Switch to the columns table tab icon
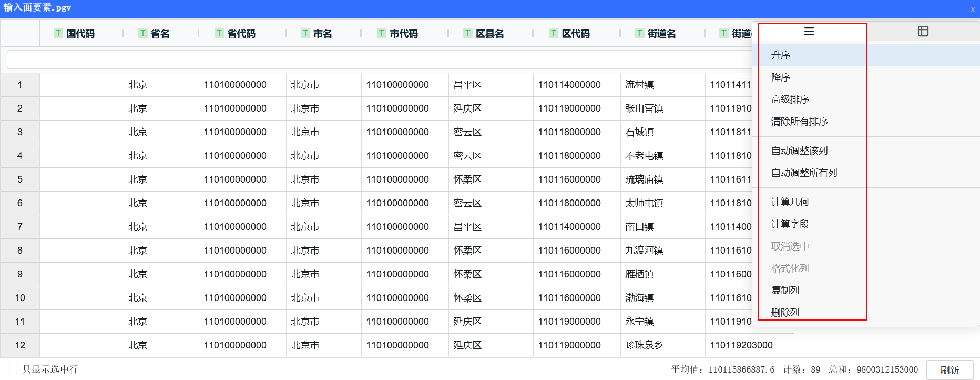Image resolution: width=980 pixels, height=380 pixels. pyautogui.click(x=923, y=32)
